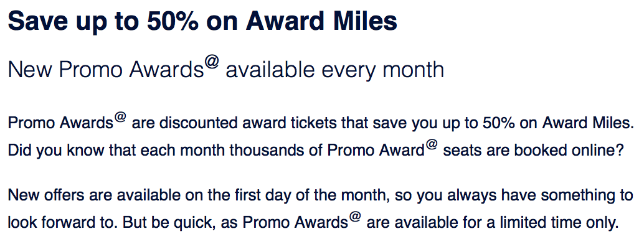Image resolution: width=644 pixels, height=244 pixels.
Task: Click the words 'Did you know' in the paragraph
Action: tap(57, 151)
